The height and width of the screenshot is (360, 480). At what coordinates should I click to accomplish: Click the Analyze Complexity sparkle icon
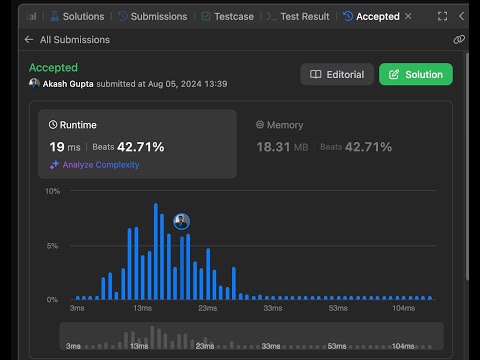tap(54, 165)
